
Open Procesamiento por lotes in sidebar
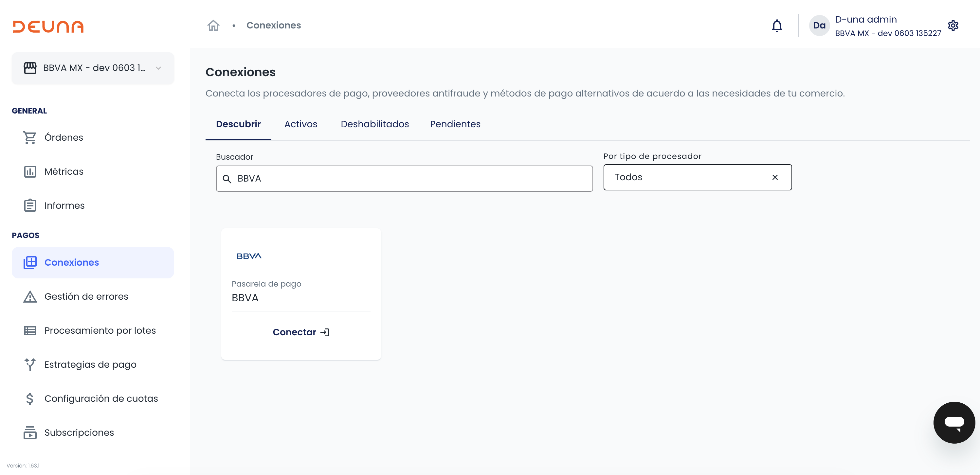100,330
